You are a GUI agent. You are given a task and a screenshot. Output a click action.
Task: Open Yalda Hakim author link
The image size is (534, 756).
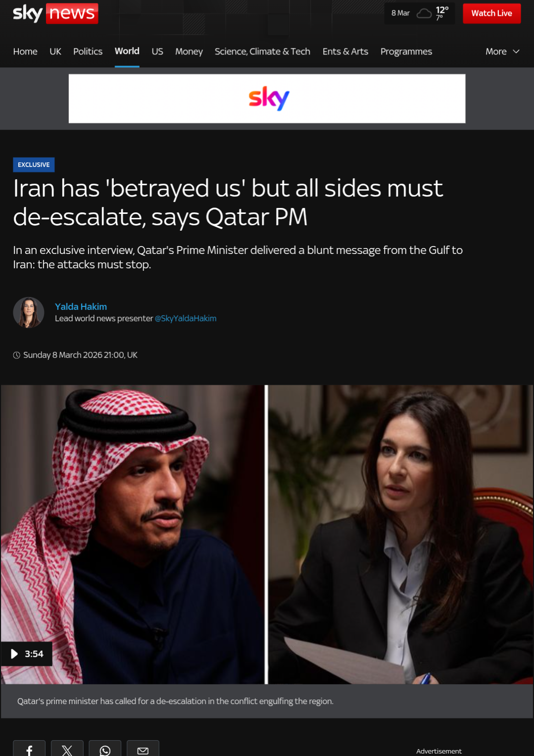(81, 306)
